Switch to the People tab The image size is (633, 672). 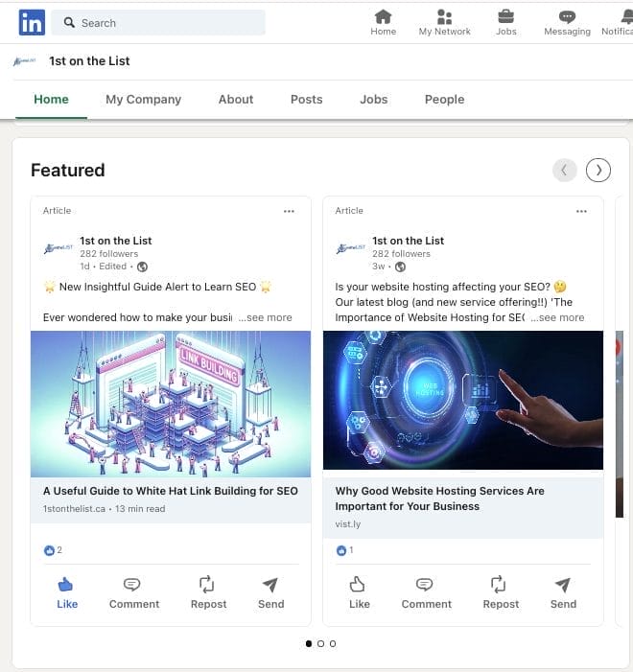(444, 100)
